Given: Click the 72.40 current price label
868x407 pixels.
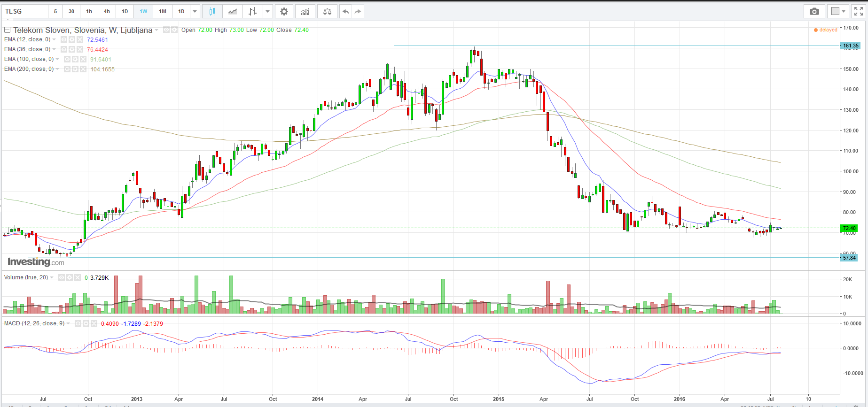Looking at the screenshot, I should pyautogui.click(x=850, y=228).
